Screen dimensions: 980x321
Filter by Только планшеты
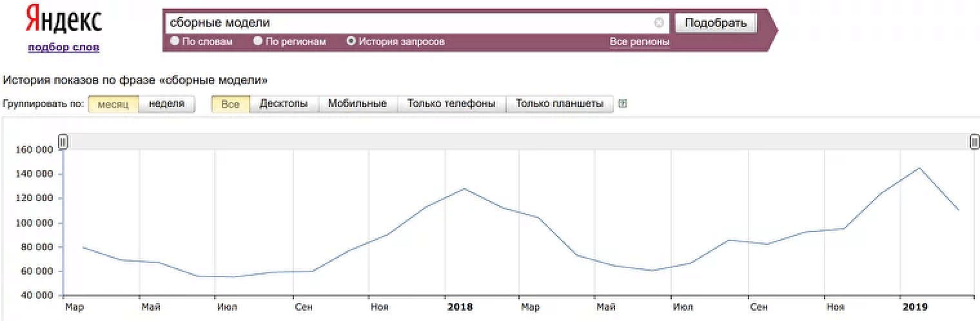click(559, 104)
